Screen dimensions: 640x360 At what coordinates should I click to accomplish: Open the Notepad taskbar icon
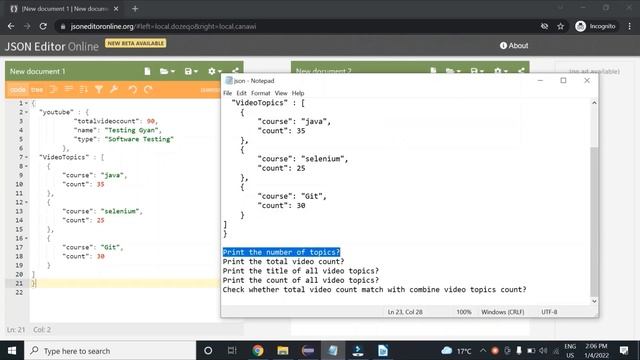pyautogui.click(x=333, y=351)
